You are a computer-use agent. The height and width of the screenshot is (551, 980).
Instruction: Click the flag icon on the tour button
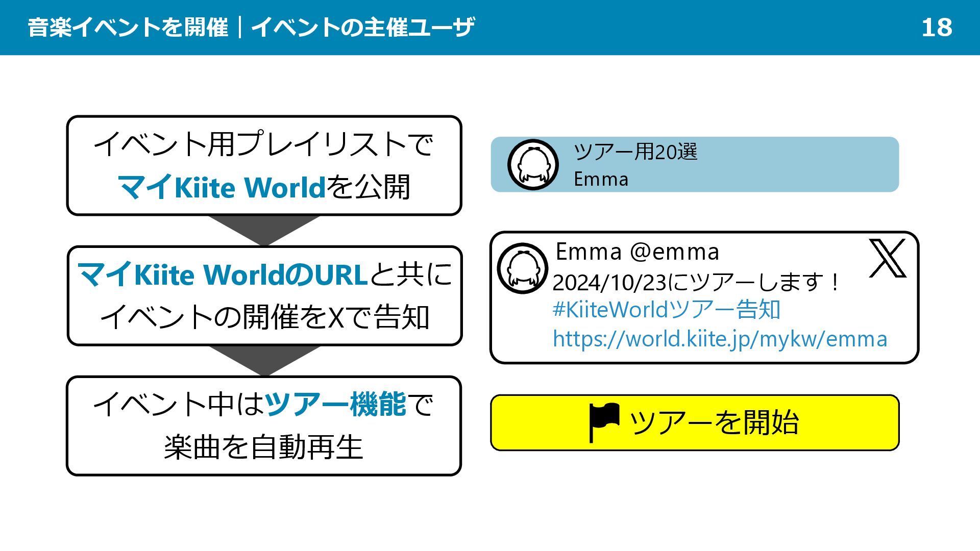tap(604, 422)
